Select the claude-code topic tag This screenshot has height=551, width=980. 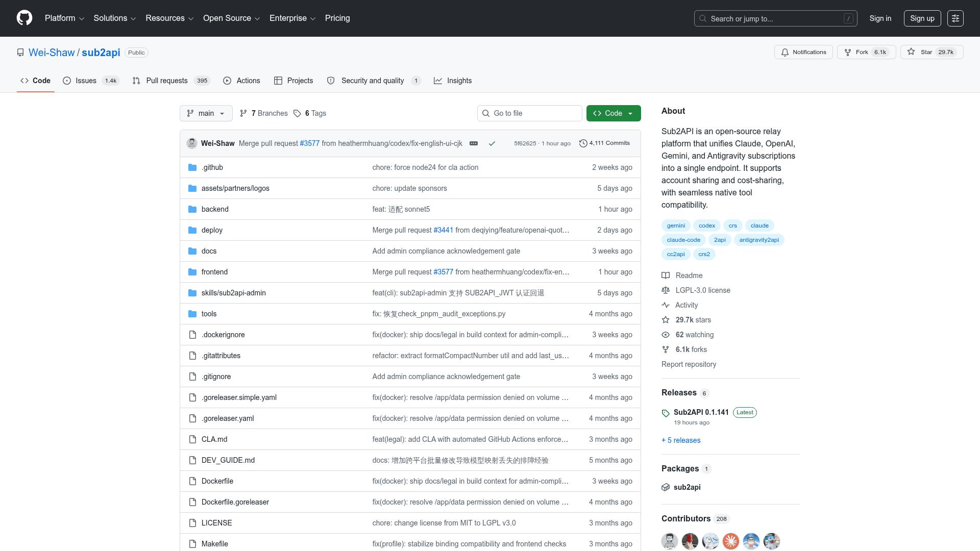[683, 240]
